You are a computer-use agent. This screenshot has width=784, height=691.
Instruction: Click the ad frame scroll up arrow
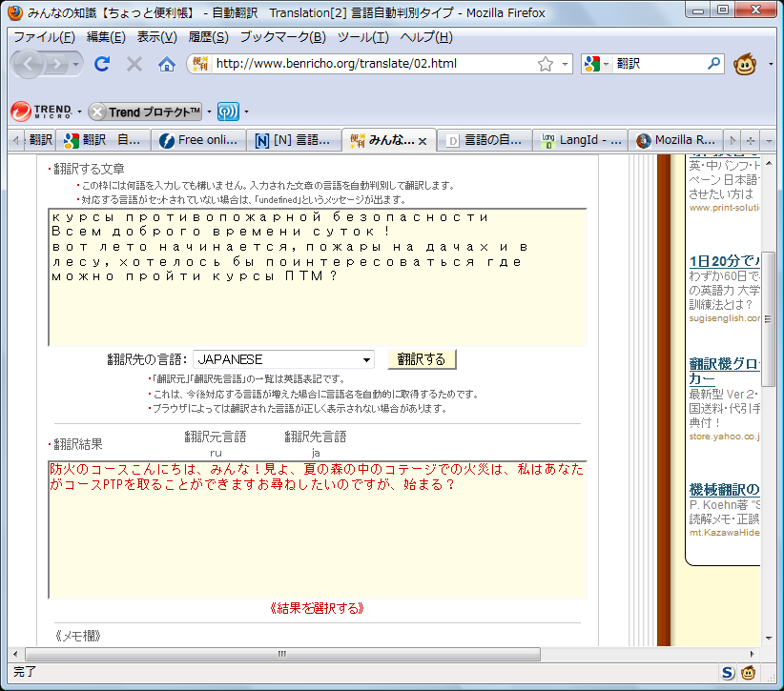pos(769,163)
